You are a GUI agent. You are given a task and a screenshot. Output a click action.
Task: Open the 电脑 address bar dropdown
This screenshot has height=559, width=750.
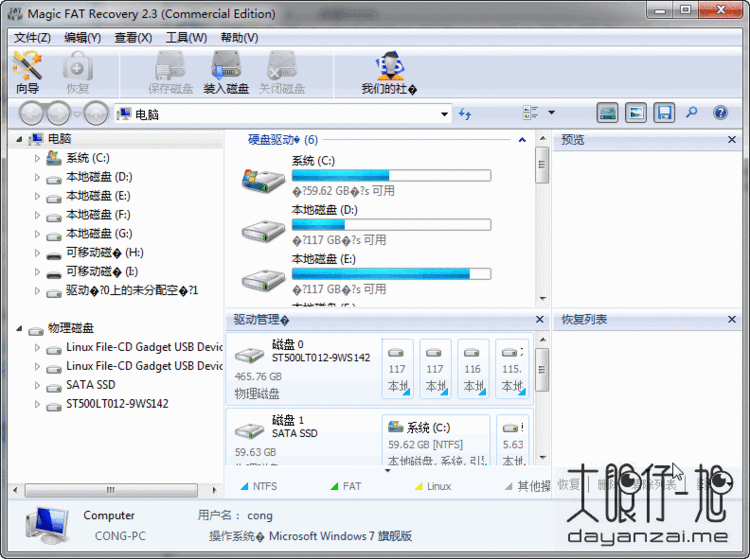(444, 114)
